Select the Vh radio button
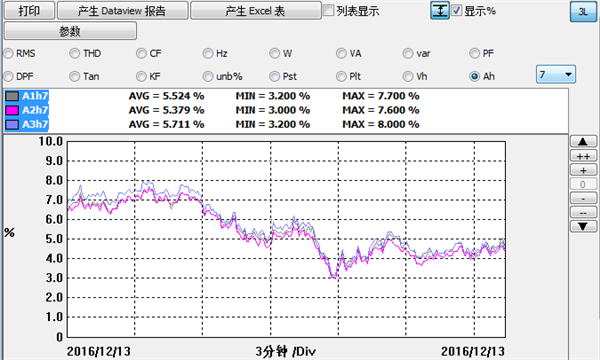 tap(408, 77)
